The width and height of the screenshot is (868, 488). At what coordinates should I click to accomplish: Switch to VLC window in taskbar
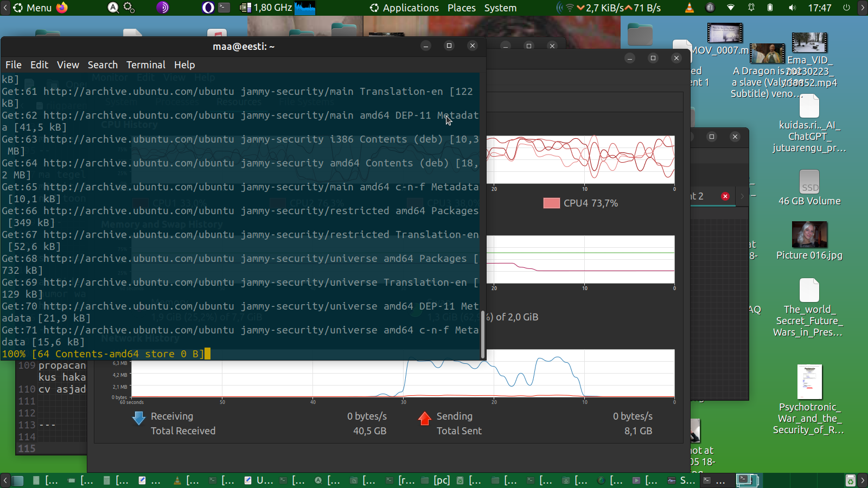click(x=187, y=480)
